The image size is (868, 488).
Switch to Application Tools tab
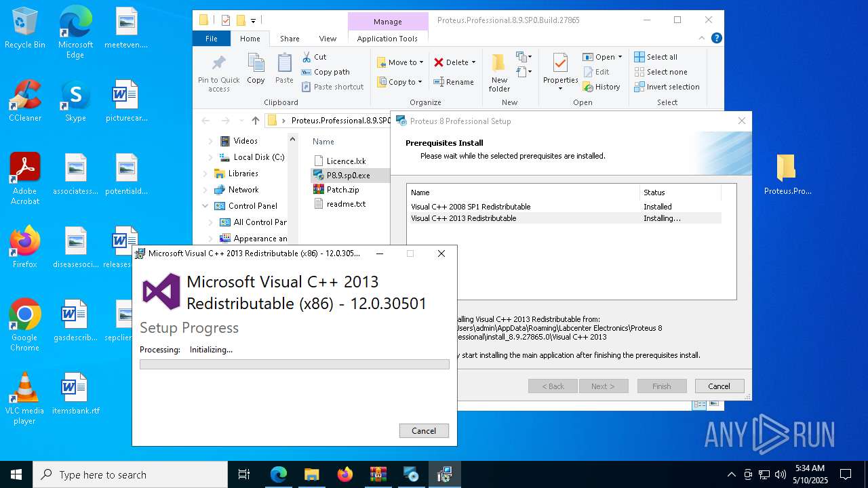pyautogui.click(x=387, y=39)
